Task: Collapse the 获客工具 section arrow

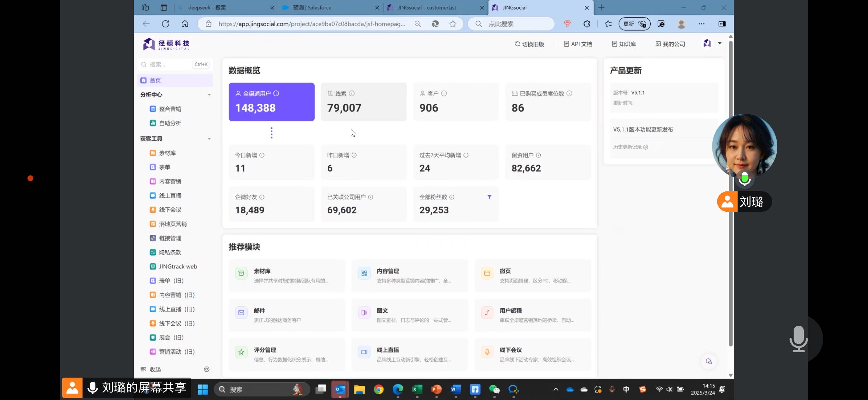Action: [209, 139]
